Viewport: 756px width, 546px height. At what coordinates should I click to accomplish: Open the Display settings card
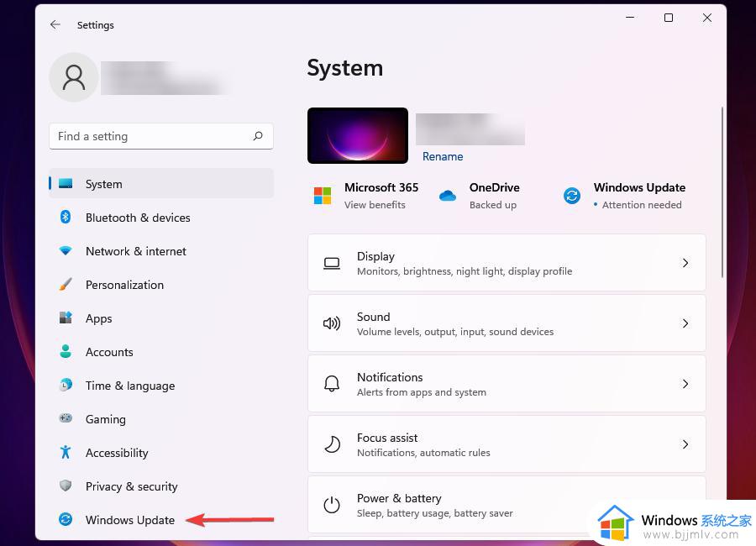coord(507,263)
